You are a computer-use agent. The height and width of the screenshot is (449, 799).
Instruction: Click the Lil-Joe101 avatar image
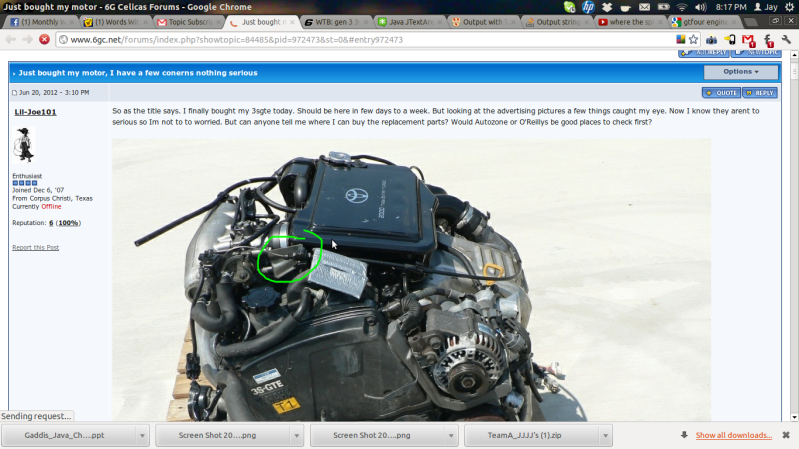(23, 145)
